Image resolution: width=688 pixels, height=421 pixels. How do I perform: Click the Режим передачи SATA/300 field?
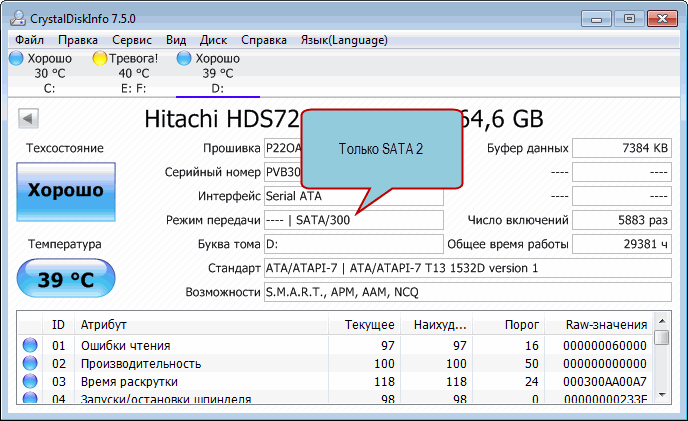click(354, 220)
